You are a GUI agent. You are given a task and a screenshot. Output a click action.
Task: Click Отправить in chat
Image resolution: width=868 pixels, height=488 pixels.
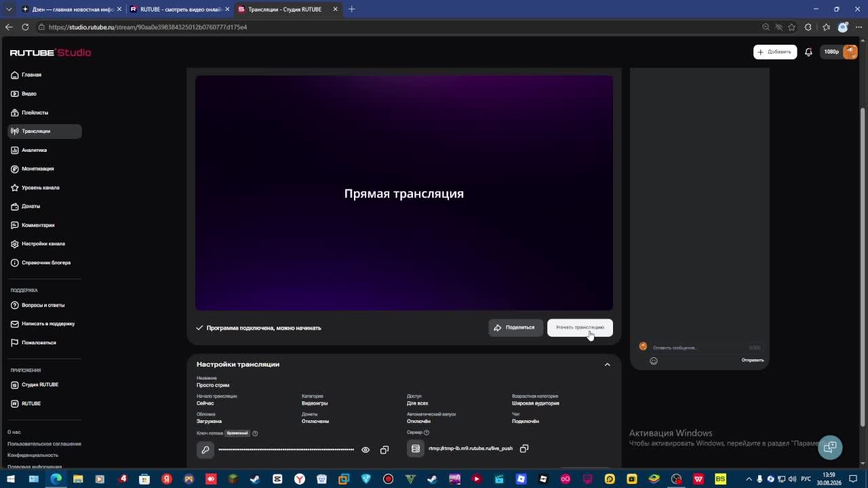click(753, 361)
